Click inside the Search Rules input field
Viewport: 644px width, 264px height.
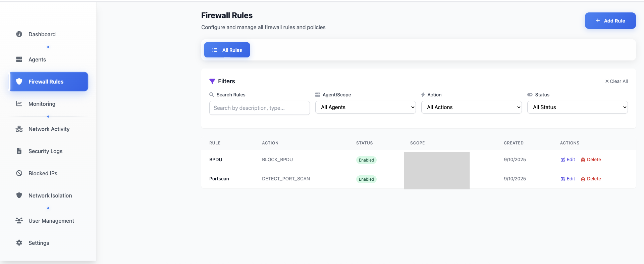pyautogui.click(x=259, y=108)
